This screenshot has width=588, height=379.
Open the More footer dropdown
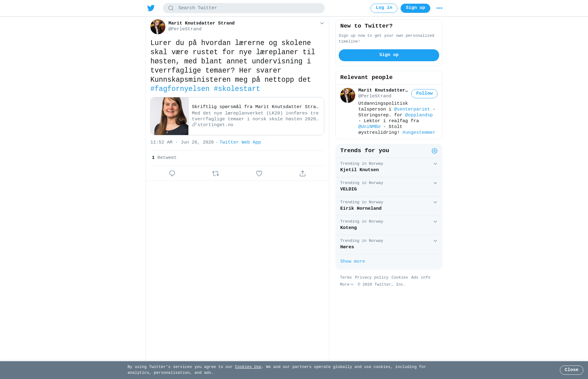pos(347,284)
